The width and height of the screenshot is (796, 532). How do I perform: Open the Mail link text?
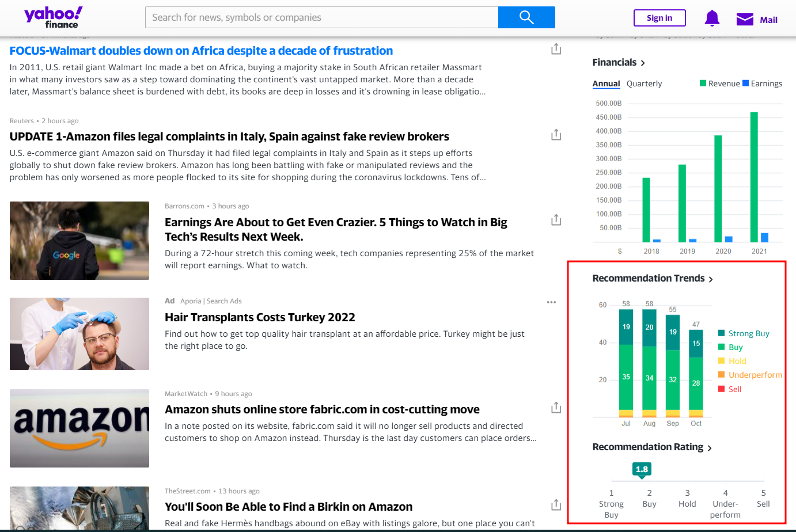(x=768, y=20)
